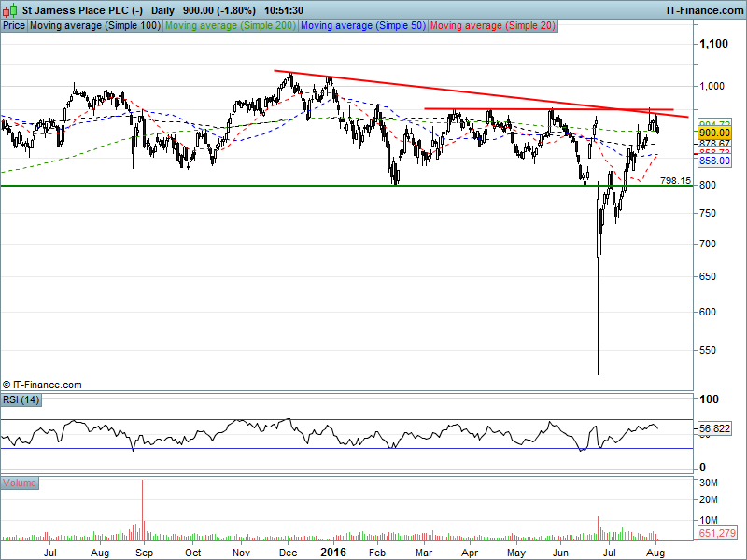The image size is (747, 560).
Task: Click the 600 price axis label
Action: [708, 312]
